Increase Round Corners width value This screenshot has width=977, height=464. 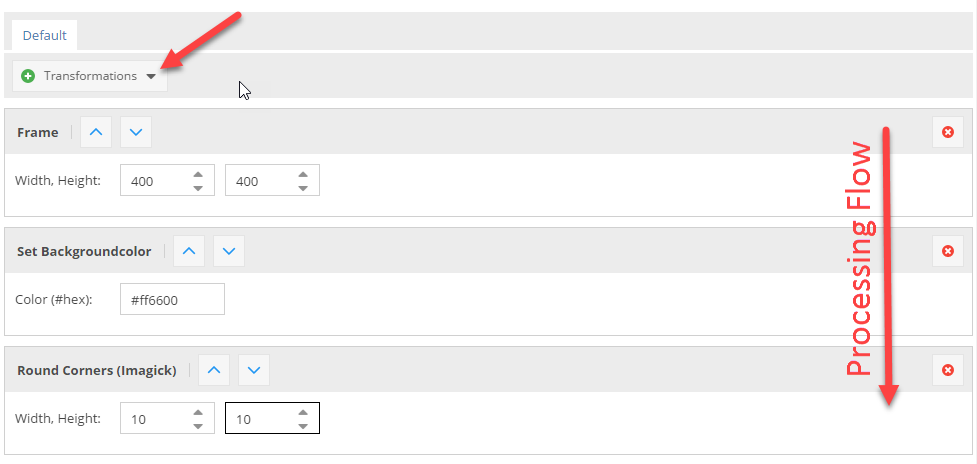(x=198, y=412)
